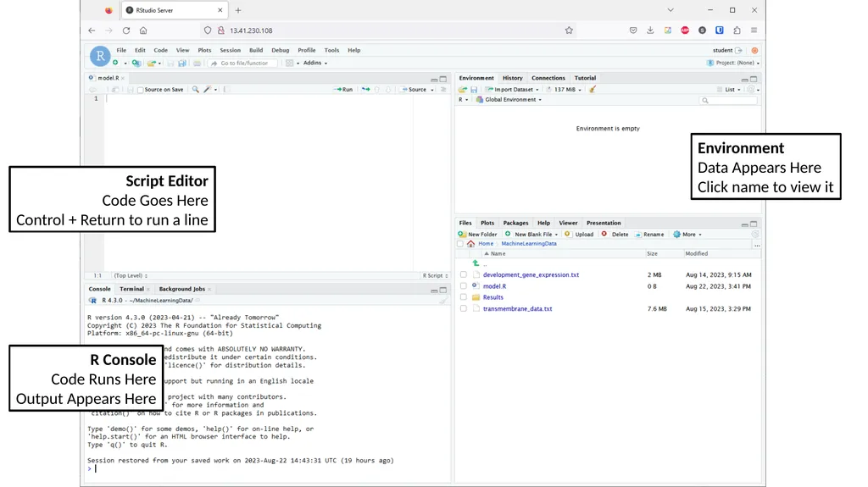
Task: Open the 137 MiB memory usage dropdown
Action: click(564, 89)
